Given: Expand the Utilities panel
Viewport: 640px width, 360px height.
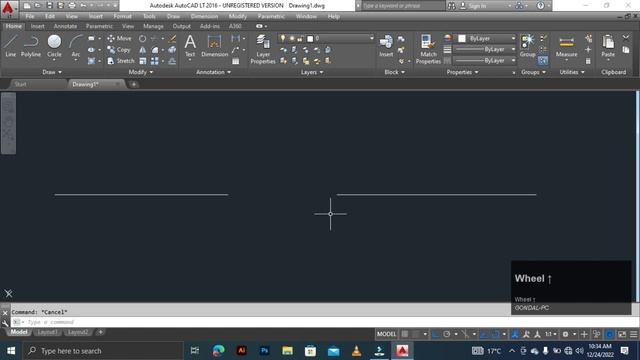Looking at the screenshot, I should pyautogui.click(x=572, y=72).
